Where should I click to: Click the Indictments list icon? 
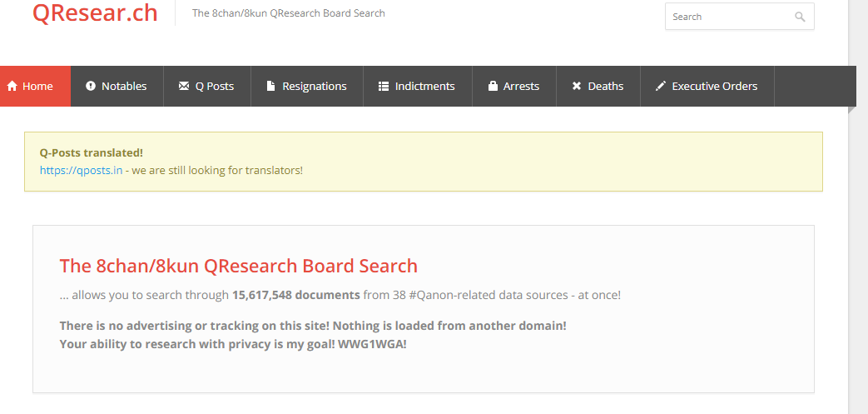pos(384,87)
